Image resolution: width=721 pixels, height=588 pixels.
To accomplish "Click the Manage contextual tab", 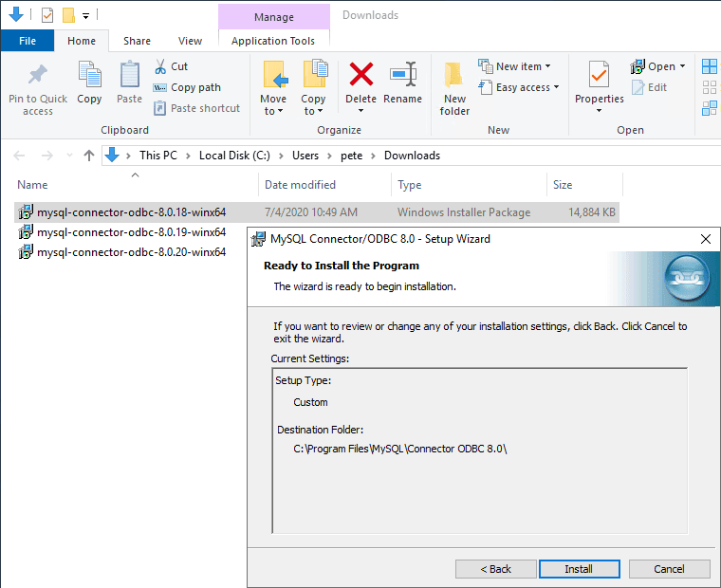I will coord(274,17).
